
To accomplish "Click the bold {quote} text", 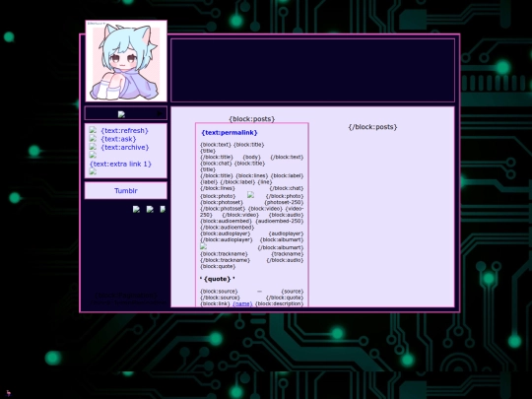I will tap(217, 279).
